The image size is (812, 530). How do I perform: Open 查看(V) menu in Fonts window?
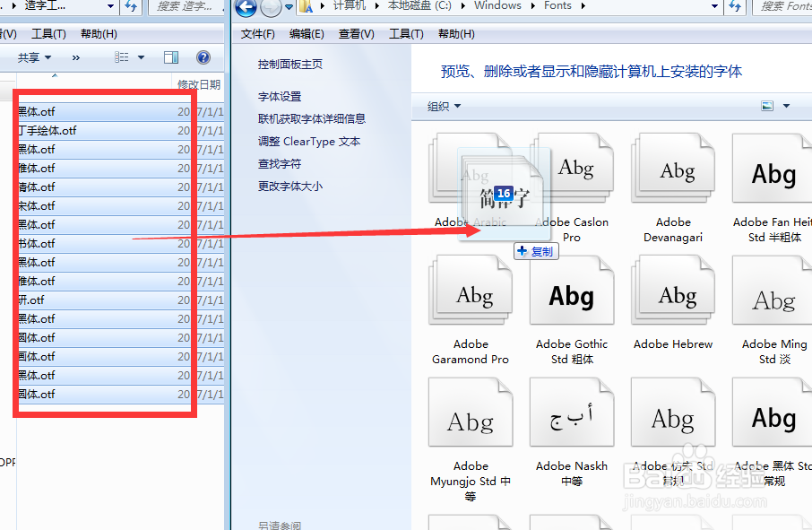pos(357,34)
